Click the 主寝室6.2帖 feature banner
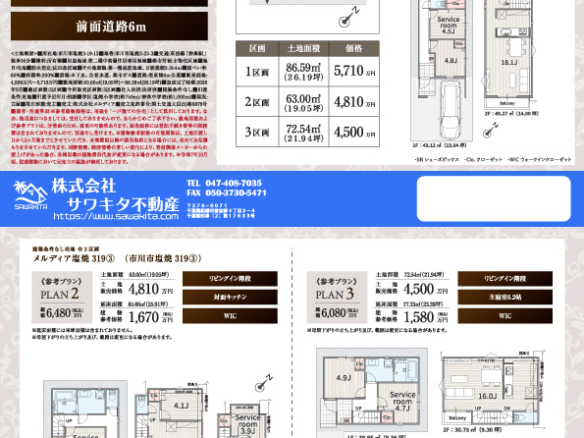 [x=505, y=297]
